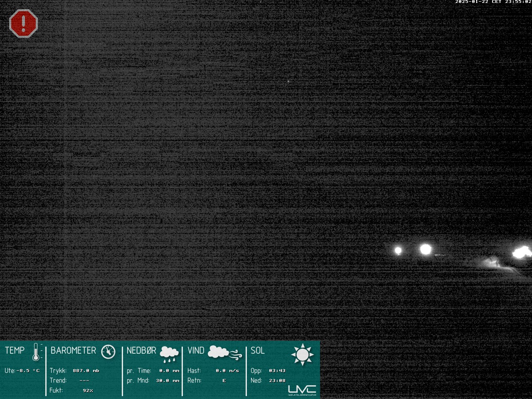Click the Trykk pressure value 887.0 mb
This screenshot has height=399, width=532.
(x=86, y=371)
